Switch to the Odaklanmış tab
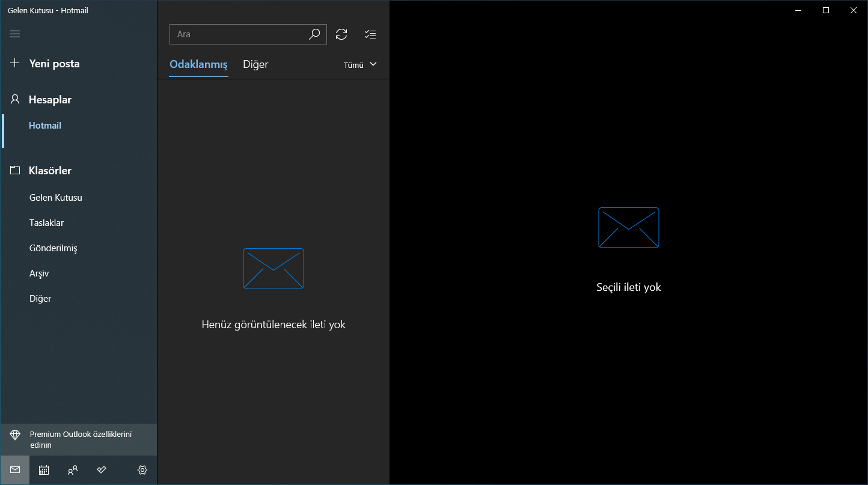The width and height of the screenshot is (868, 485). click(198, 64)
